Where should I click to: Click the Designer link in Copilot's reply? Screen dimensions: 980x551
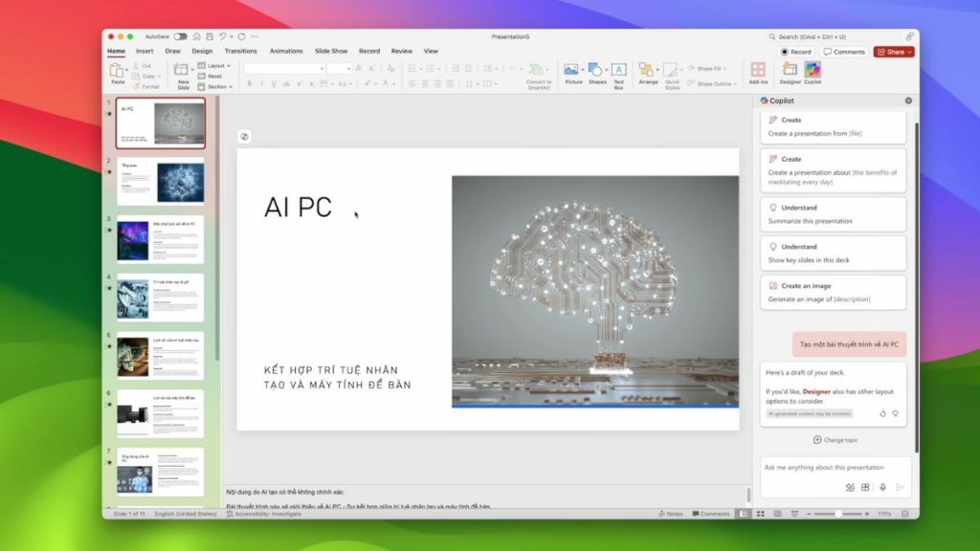(816, 391)
